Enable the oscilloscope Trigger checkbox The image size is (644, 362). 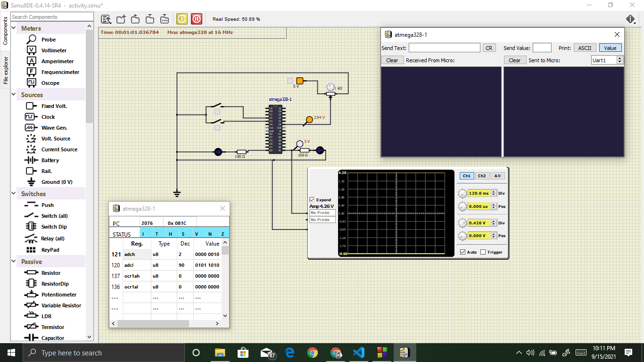pyautogui.click(x=483, y=252)
